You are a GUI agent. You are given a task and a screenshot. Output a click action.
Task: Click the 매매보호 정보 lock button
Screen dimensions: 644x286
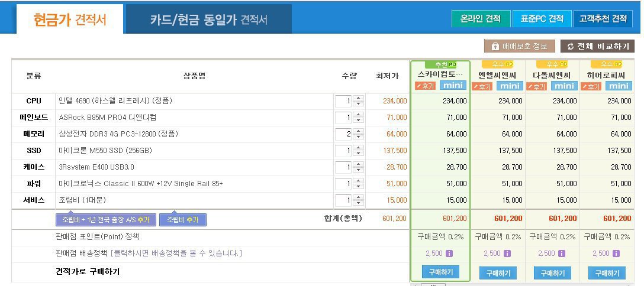520,46
